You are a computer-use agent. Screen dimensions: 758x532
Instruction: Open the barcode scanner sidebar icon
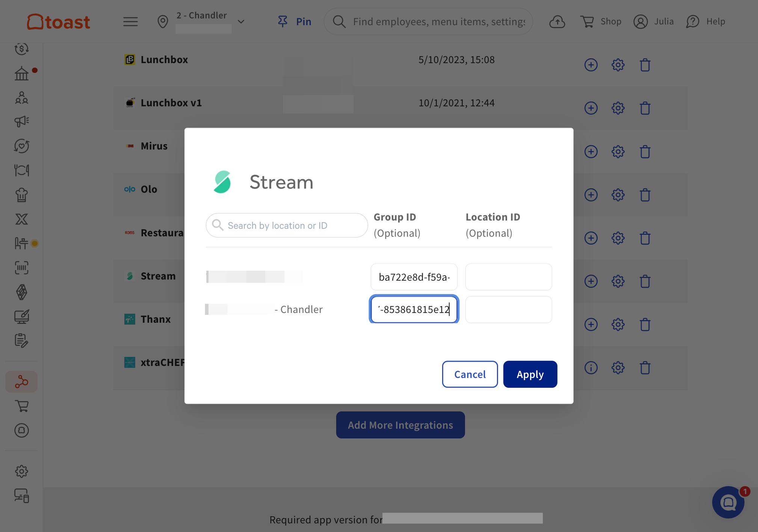coord(21,268)
